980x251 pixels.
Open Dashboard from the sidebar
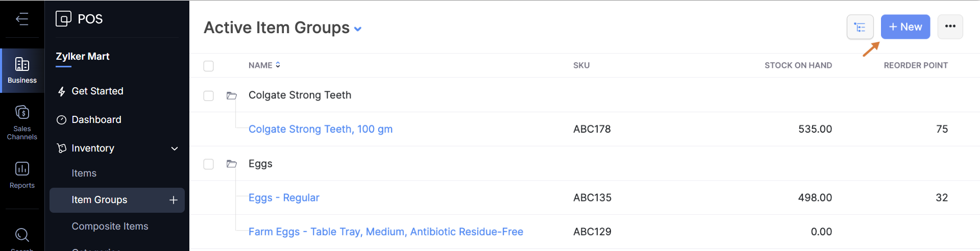pos(96,120)
